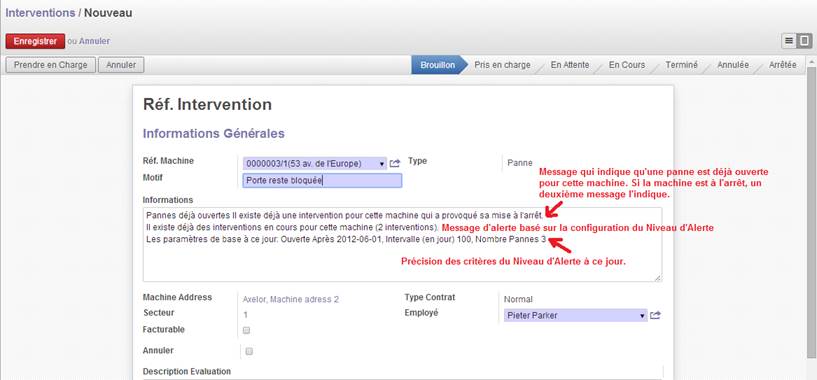Click the Informations Générales section title
Screen dimensions: 817x380
[x=214, y=133]
